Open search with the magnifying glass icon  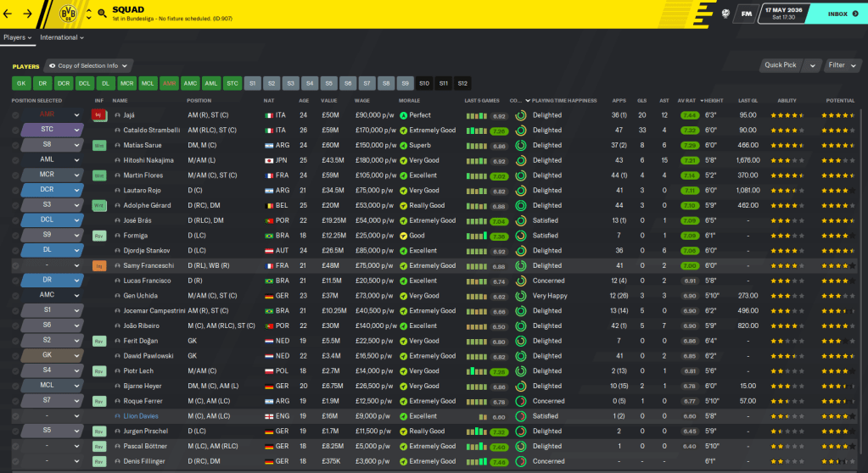point(103,14)
